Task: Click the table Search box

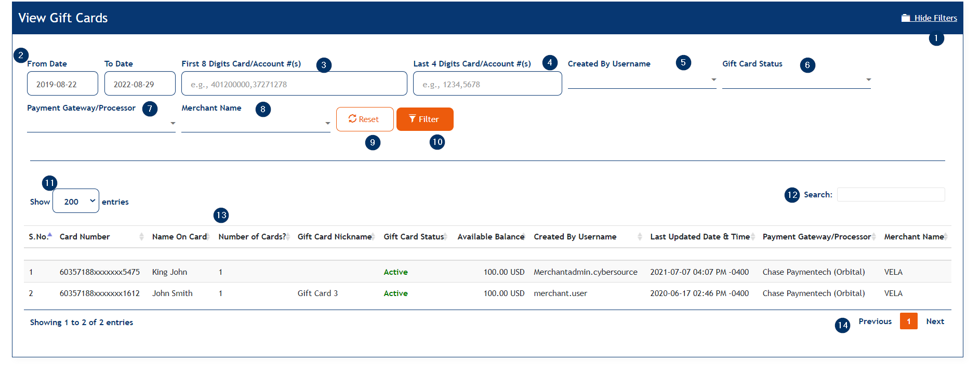Action: [x=891, y=195]
